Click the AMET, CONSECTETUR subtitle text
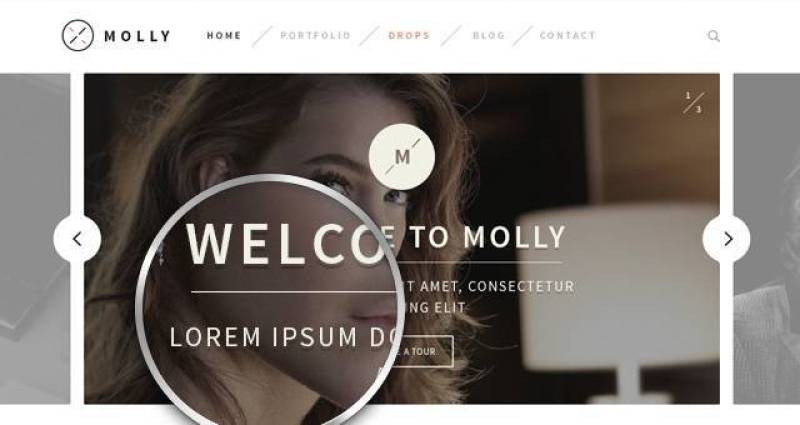Screen dimensions: 800x425 click(x=497, y=287)
